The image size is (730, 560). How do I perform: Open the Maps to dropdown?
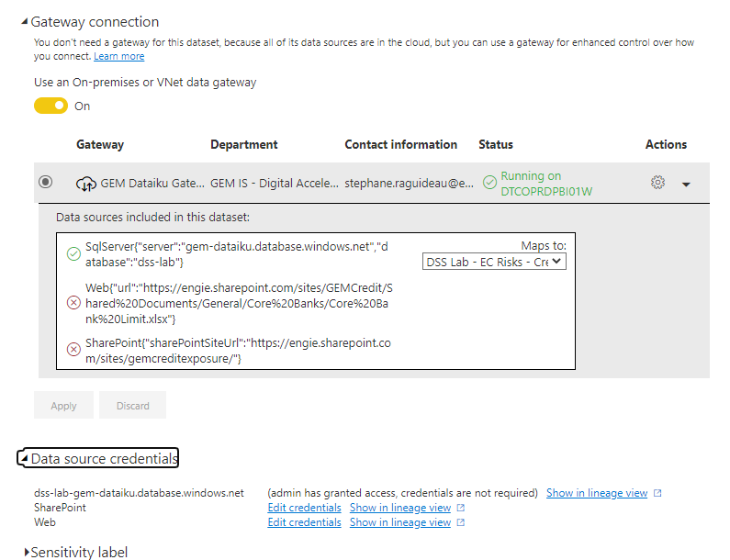tap(494, 262)
